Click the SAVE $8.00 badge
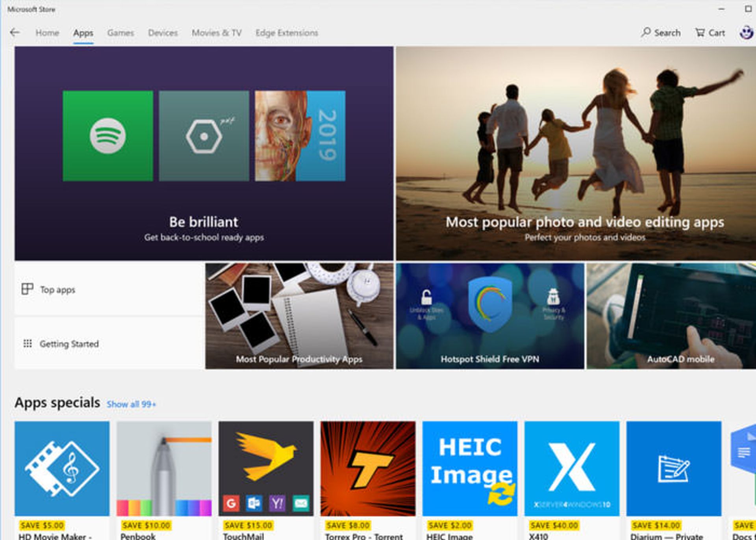 coord(348,525)
